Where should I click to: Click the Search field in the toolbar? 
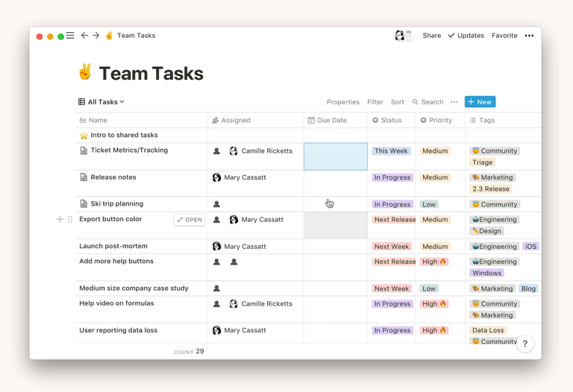428,102
